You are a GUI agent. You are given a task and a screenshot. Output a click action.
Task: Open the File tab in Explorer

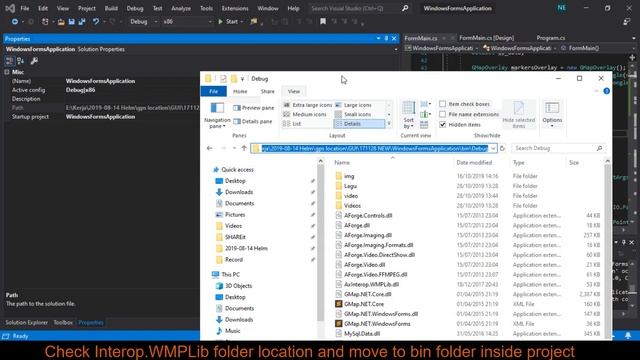click(213, 91)
